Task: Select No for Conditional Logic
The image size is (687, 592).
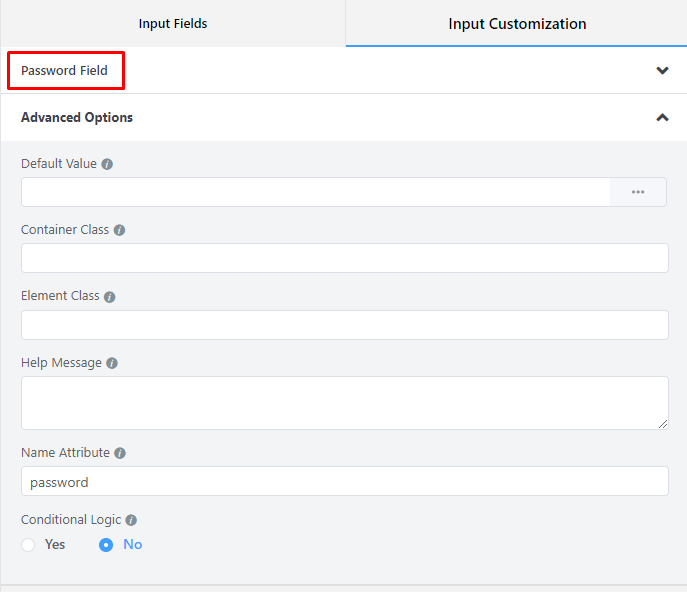Action: 106,545
